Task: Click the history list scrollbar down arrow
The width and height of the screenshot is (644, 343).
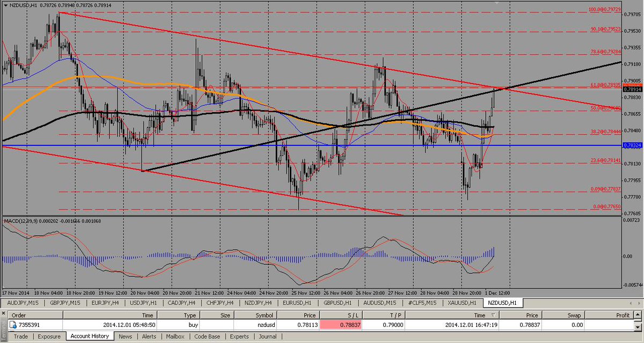Action: click(x=639, y=329)
